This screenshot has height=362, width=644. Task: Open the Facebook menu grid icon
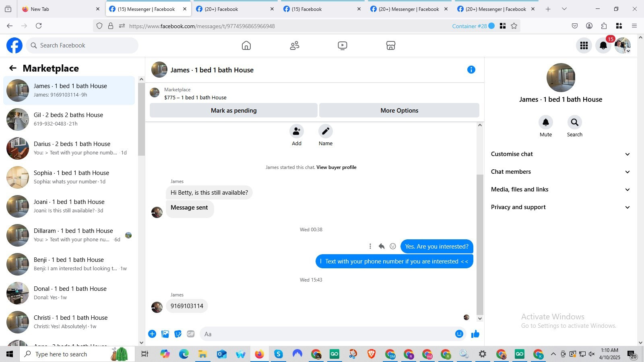click(584, 45)
